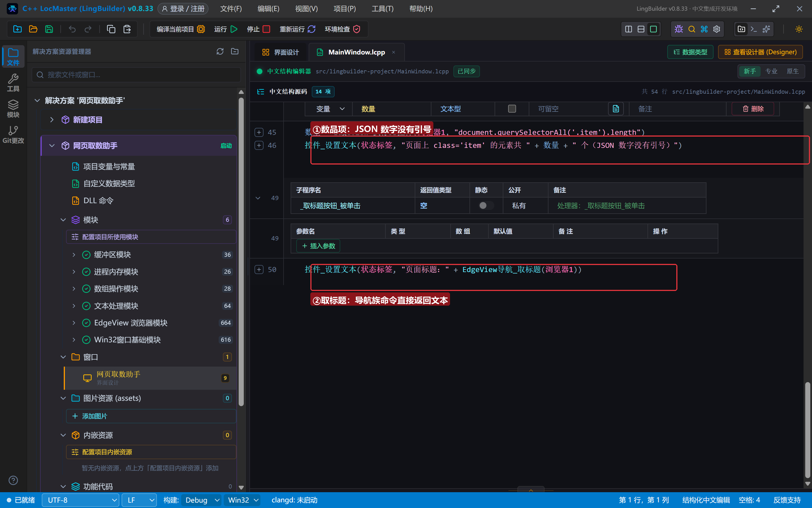Open the Git更改 sidebar panel

click(13, 135)
